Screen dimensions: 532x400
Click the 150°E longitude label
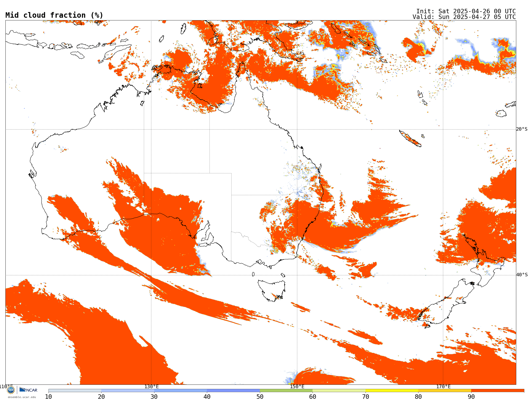pyautogui.click(x=297, y=386)
